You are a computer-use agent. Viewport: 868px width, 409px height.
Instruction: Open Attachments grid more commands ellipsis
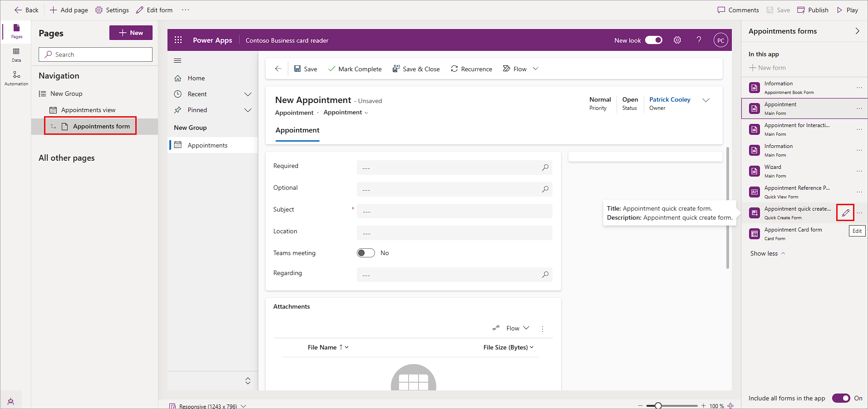pyautogui.click(x=542, y=329)
